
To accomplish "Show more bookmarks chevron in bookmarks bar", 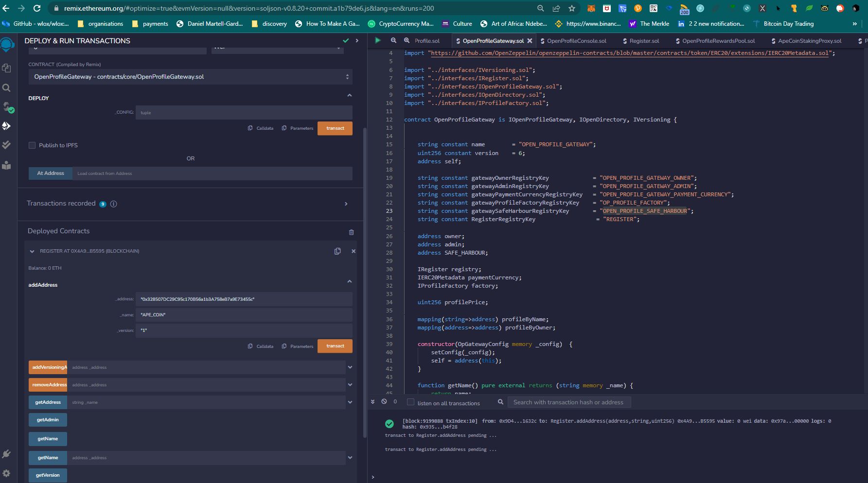I will tap(854, 24).
